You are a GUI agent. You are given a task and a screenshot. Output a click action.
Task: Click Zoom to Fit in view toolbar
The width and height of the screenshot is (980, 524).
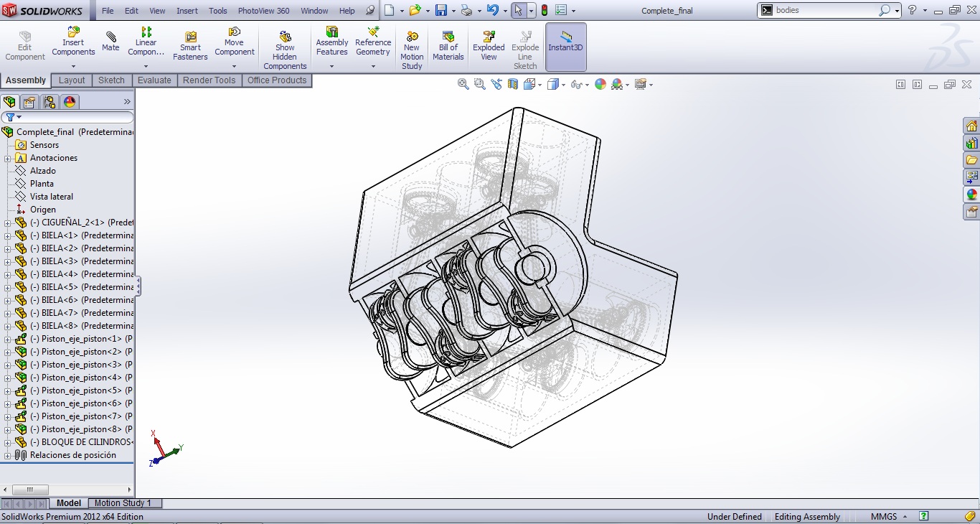coord(463,84)
